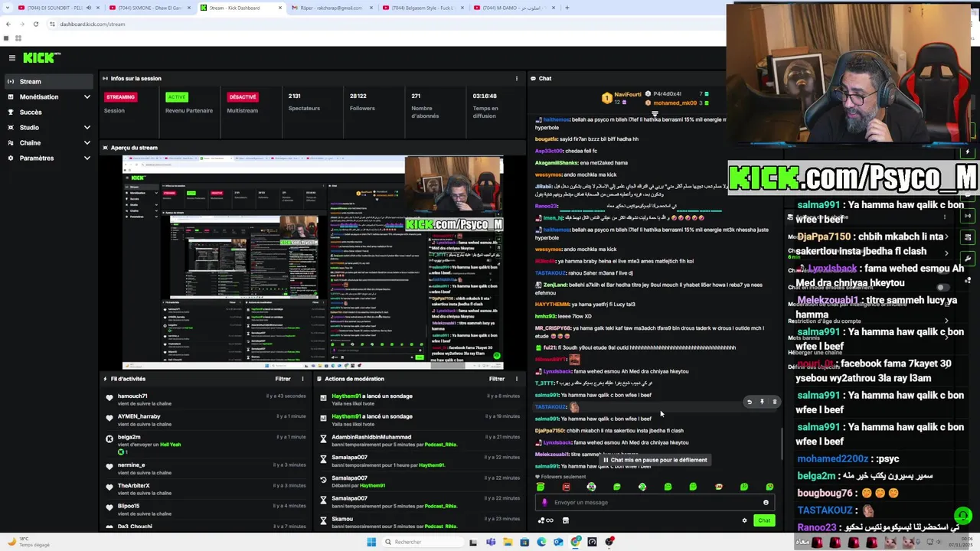Expand the Monétisation chevron
This screenshot has height=551, width=980.
[87, 97]
